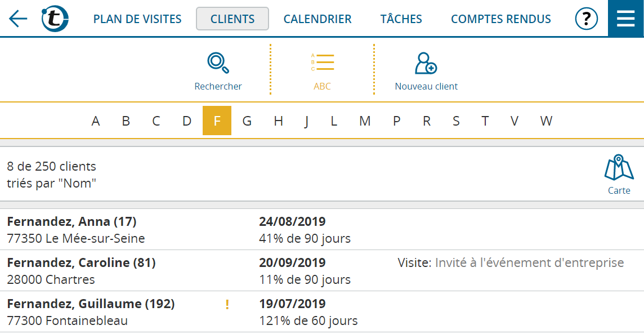Switch to the Plan de visites tab
The image size is (644, 334).
tap(137, 19)
